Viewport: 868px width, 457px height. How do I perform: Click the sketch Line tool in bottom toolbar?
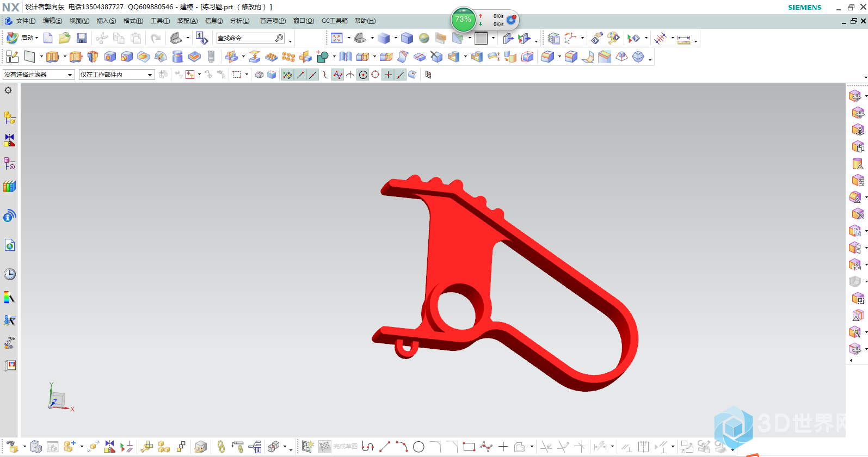point(385,447)
